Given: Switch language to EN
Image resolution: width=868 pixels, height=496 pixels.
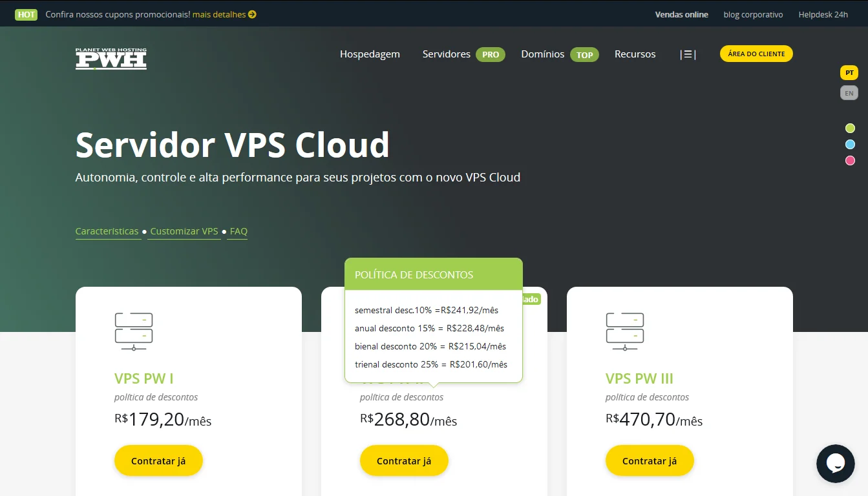Looking at the screenshot, I should coord(849,93).
